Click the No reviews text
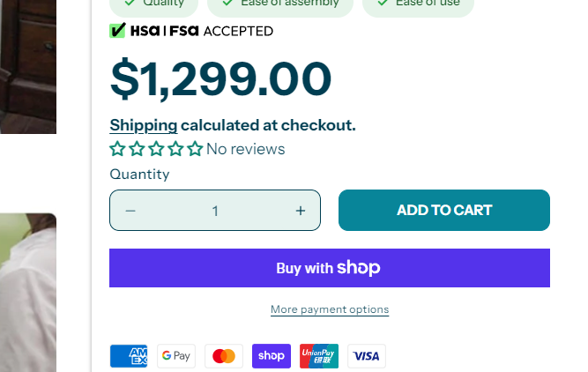 point(246,149)
